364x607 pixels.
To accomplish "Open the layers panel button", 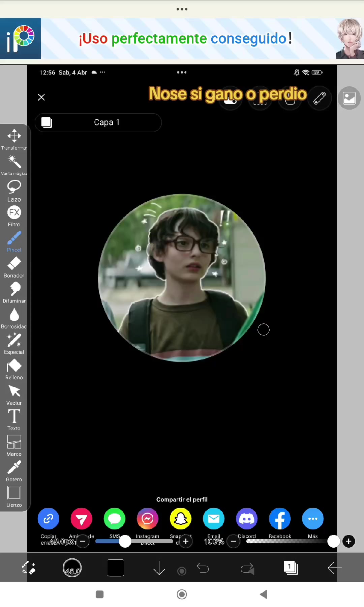I will [291, 568].
